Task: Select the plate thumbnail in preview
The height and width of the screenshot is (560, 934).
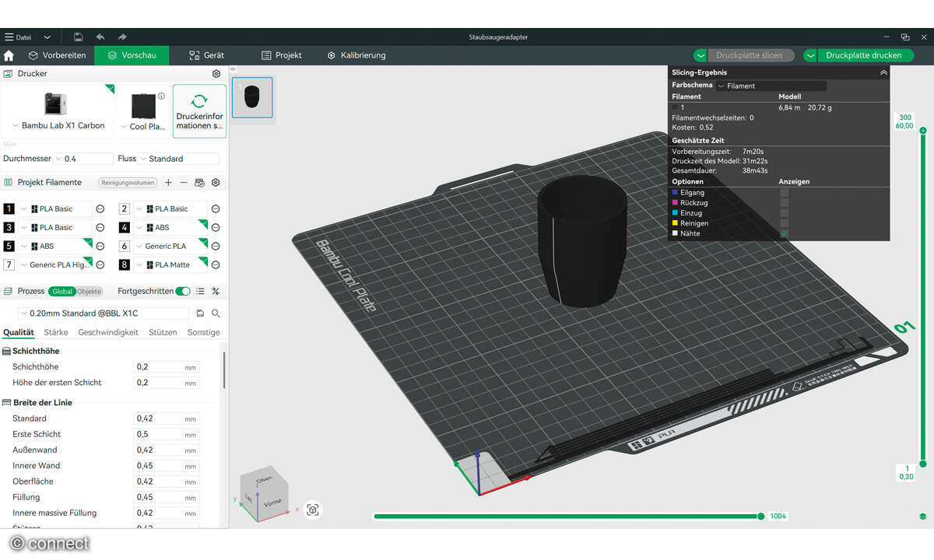Action: [252, 97]
